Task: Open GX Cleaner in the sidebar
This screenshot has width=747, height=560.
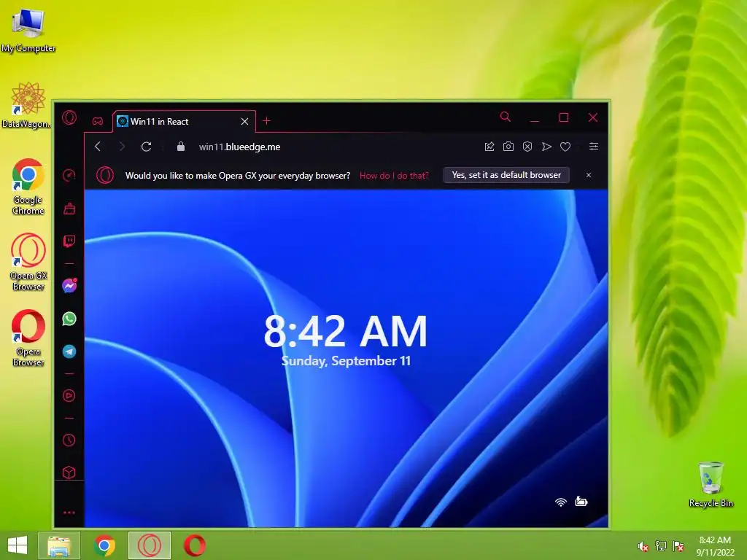Action: click(x=69, y=208)
